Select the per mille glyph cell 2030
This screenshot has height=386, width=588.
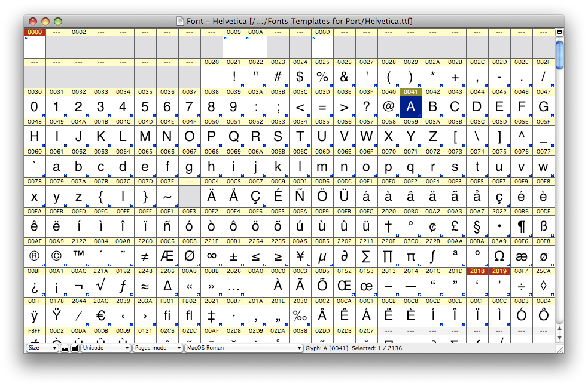tap(300, 315)
